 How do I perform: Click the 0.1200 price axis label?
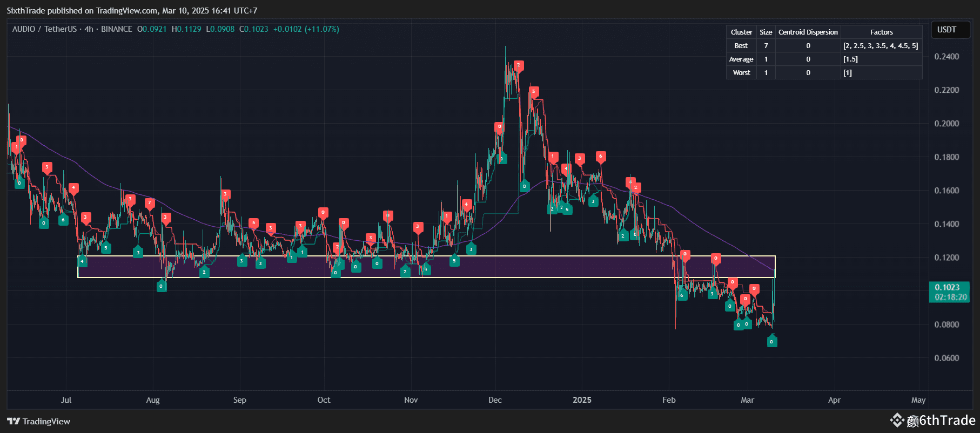pyautogui.click(x=947, y=258)
